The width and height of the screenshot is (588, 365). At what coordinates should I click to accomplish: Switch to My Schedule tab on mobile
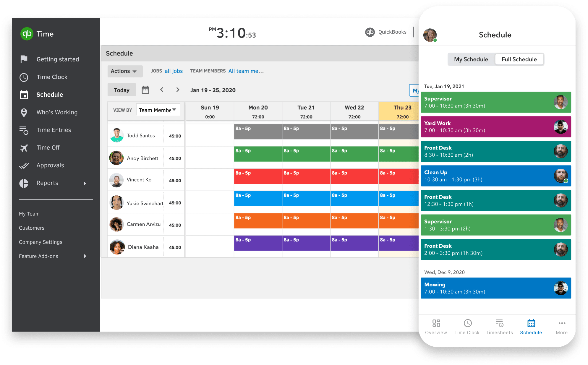click(470, 59)
